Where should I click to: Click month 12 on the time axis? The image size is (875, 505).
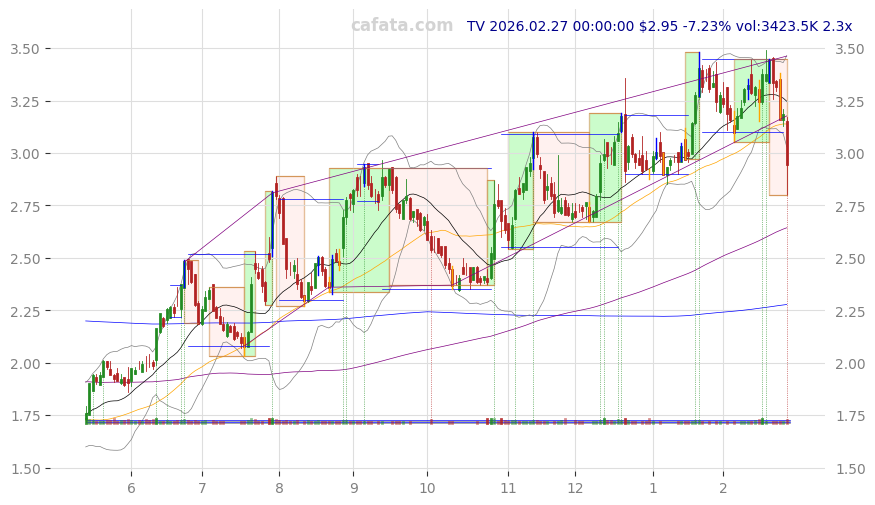(x=574, y=487)
